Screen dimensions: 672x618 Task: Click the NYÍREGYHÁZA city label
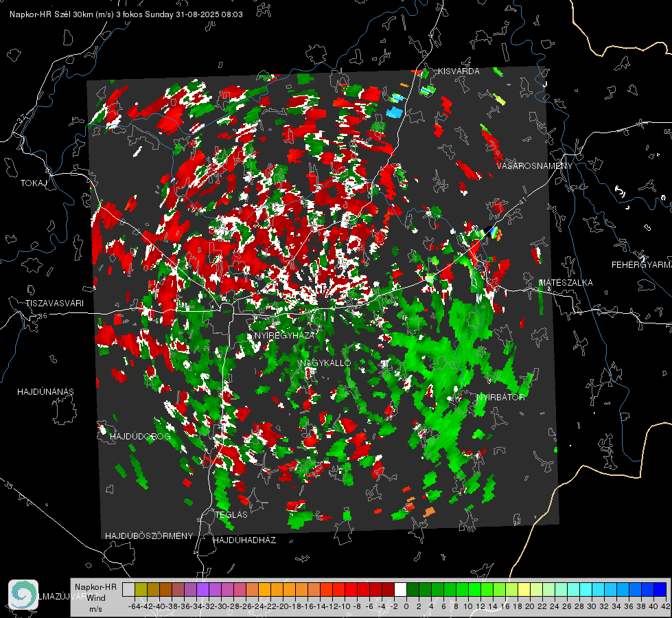click(x=284, y=335)
